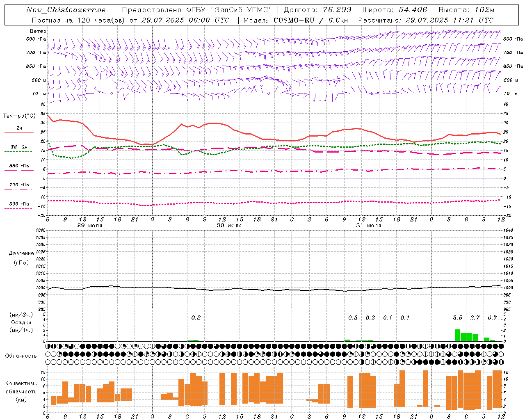Click the 'Давление' pressure panel label
The height and width of the screenshot is (420, 525).
21,253
